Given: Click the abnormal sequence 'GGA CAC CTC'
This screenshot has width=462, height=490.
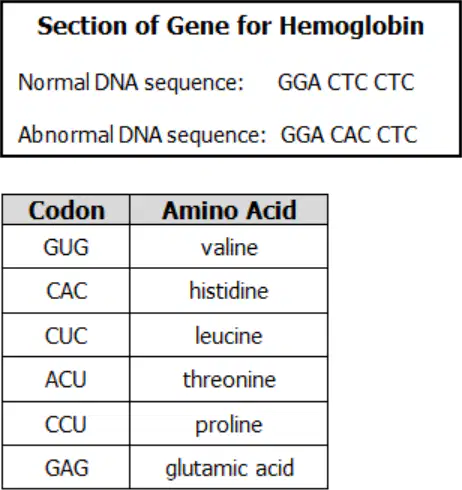Looking at the screenshot, I should pos(349,135).
